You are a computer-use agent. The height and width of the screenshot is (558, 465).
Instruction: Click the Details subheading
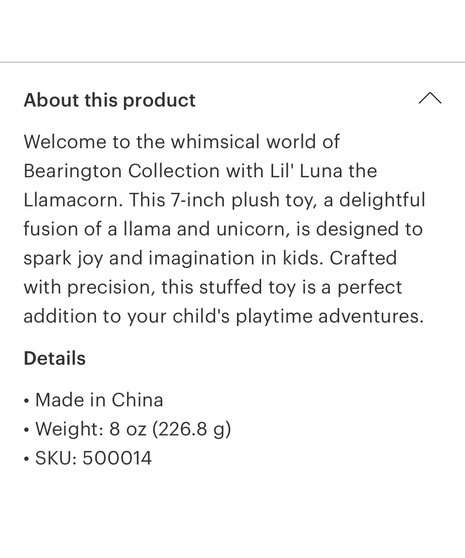(54, 358)
